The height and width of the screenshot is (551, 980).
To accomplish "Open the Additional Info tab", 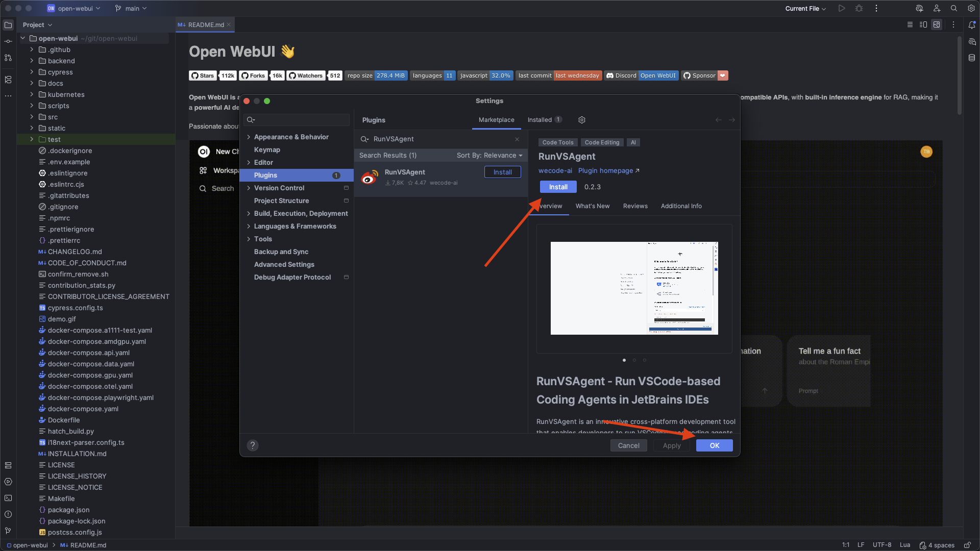I will pos(681,206).
